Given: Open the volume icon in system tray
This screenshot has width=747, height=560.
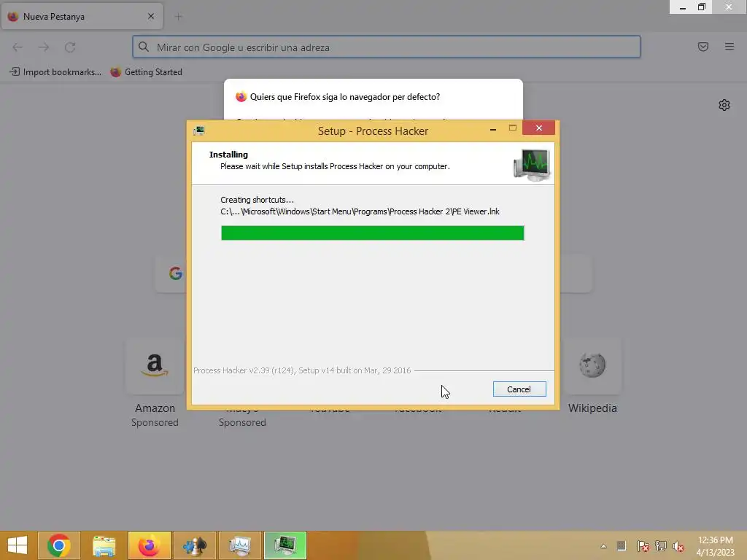Looking at the screenshot, I should click(678, 546).
